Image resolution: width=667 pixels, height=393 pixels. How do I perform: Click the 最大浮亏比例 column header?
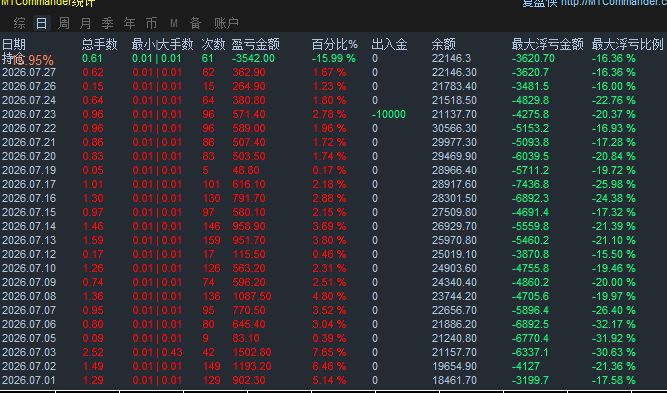[627, 44]
